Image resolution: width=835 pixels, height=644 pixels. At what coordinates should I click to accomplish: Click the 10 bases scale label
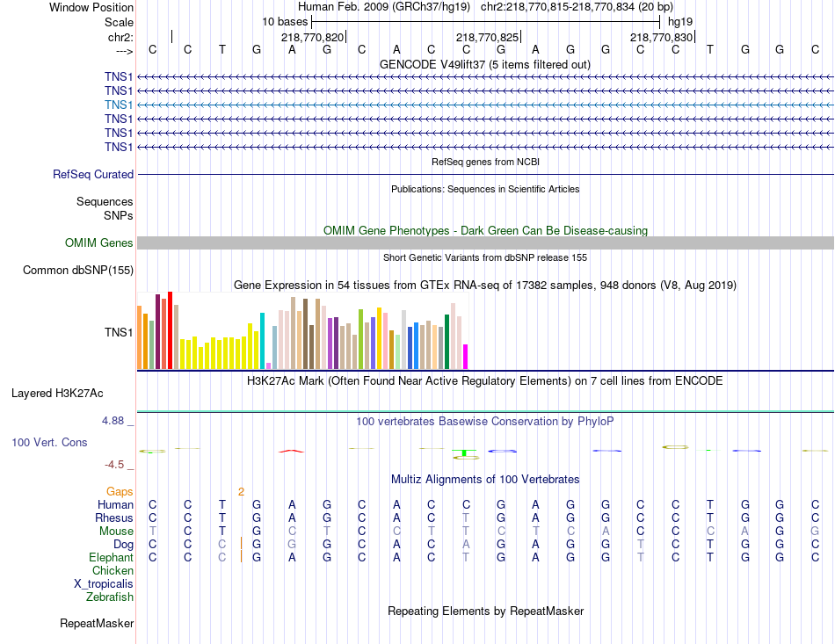[x=285, y=22]
